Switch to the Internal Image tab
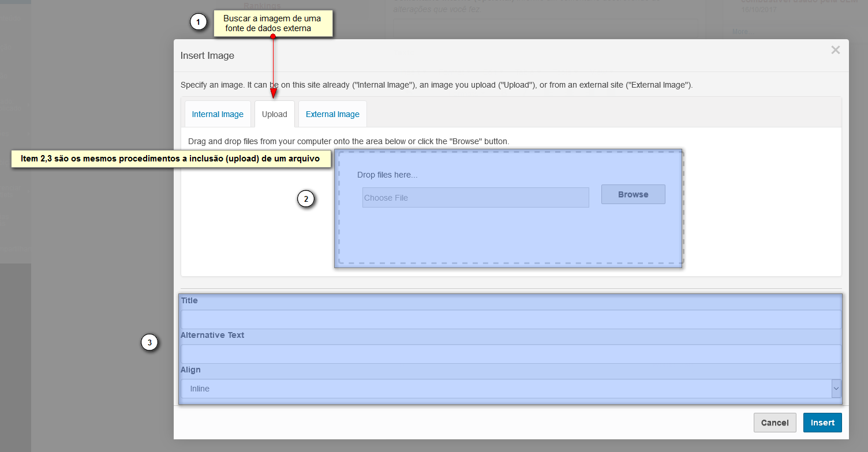 (218, 114)
